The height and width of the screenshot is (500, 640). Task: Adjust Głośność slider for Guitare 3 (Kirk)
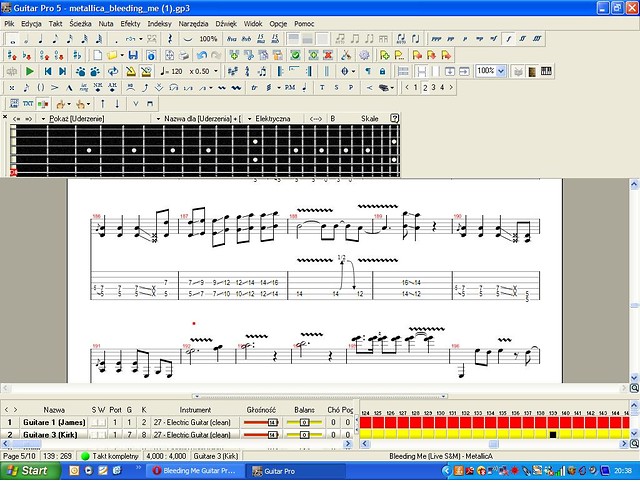[261, 435]
